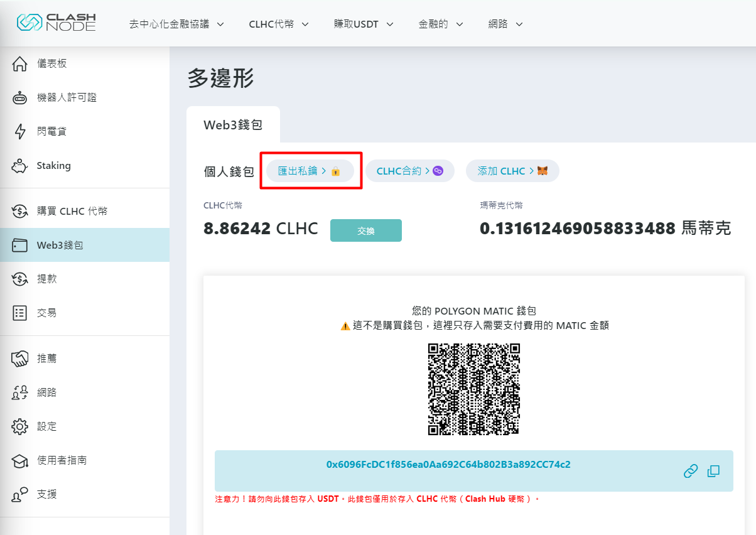Click the support icon beside 支援
This screenshot has height=535, width=756.
pos(20,494)
